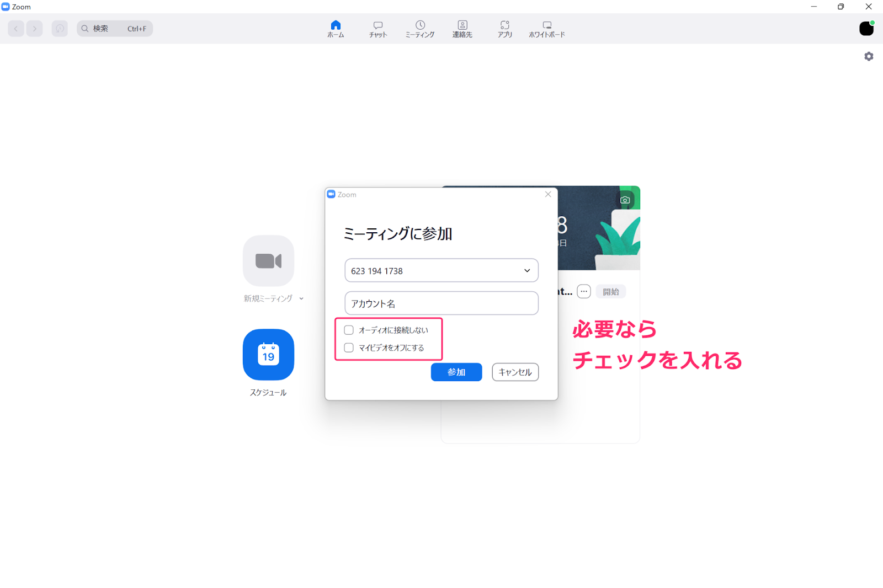Open the スケジュール calendar icon

[268, 355]
